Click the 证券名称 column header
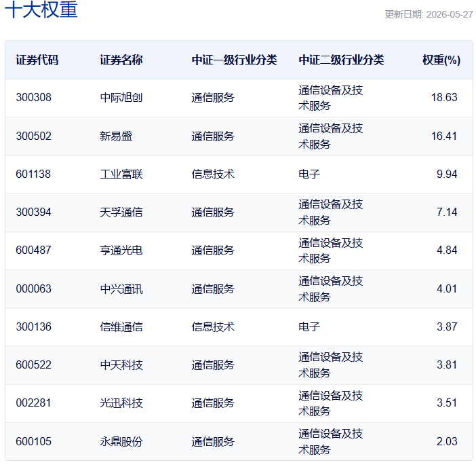The height and width of the screenshot is (467, 476). [121, 60]
